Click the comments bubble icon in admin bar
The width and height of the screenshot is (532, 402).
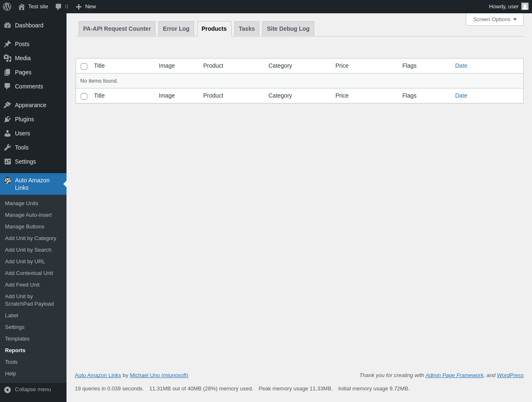pos(59,7)
